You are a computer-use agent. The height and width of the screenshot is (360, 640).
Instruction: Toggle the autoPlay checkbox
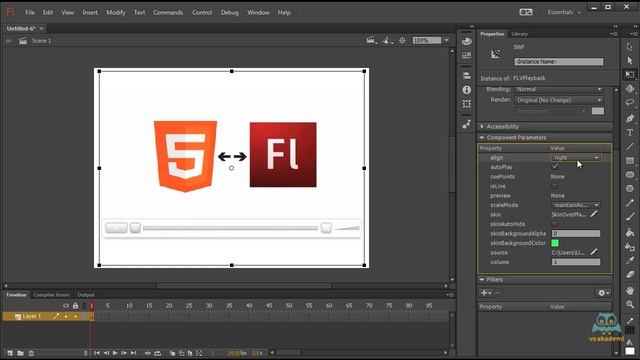coord(555,167)
